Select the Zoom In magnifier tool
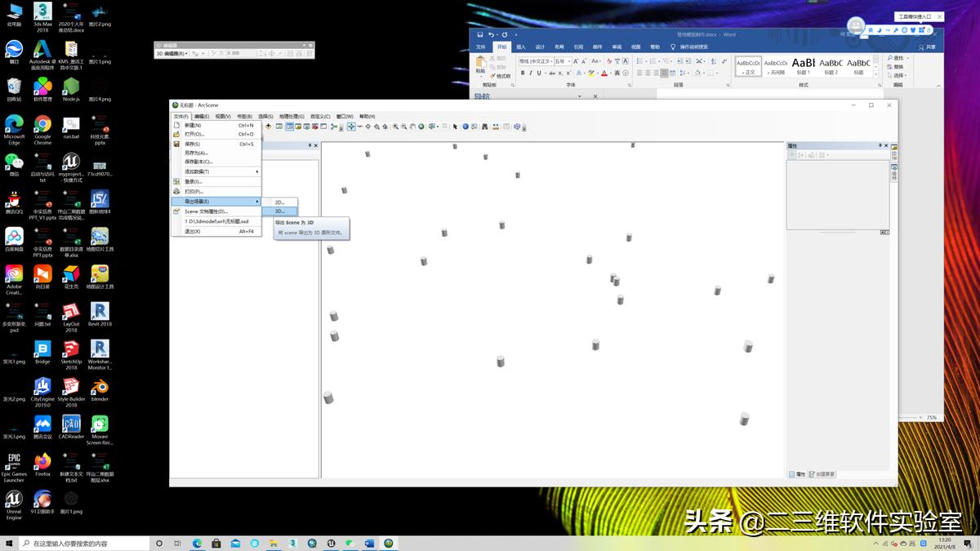The width and height of the screenshot is (980, 551). coord(395,127)
